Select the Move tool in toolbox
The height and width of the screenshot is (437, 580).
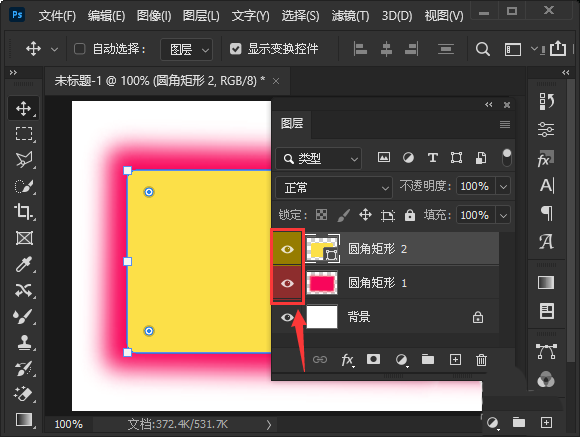tap(24, 108)
